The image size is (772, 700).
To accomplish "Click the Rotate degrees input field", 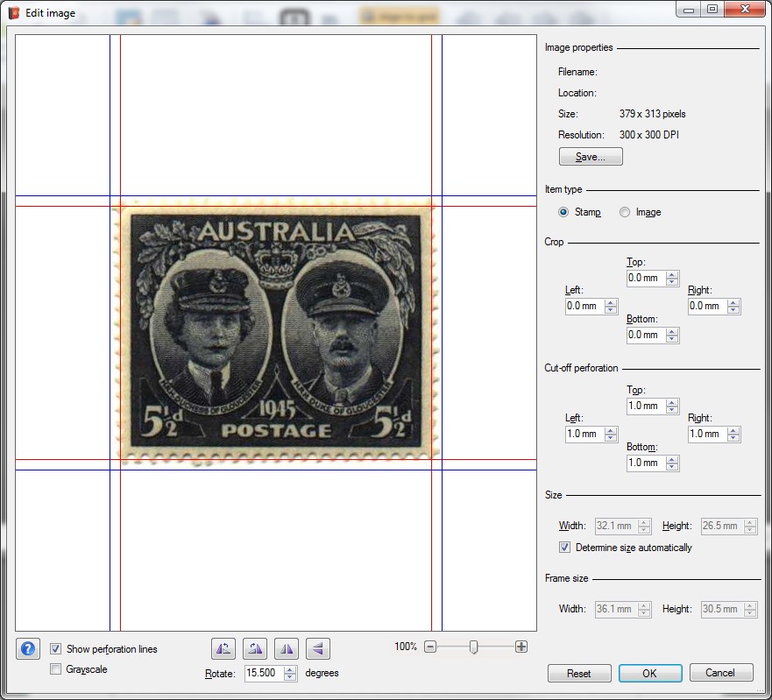I will (x=265, y=673).
